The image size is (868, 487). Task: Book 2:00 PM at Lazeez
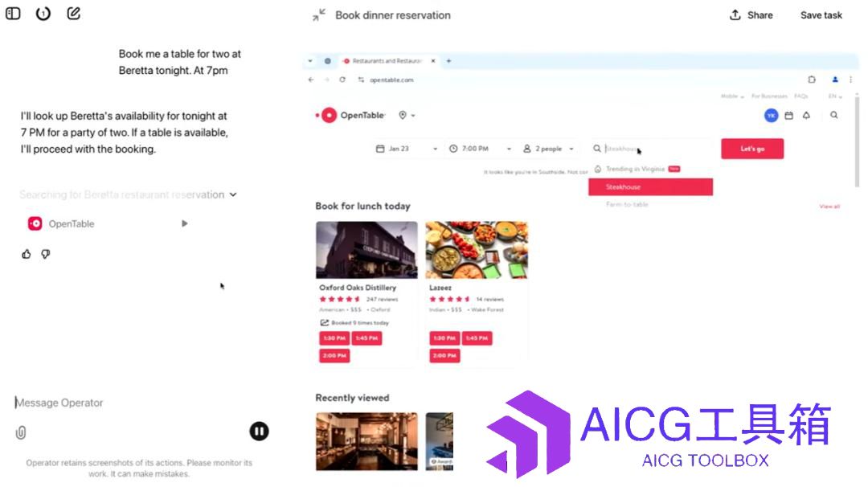444,356
